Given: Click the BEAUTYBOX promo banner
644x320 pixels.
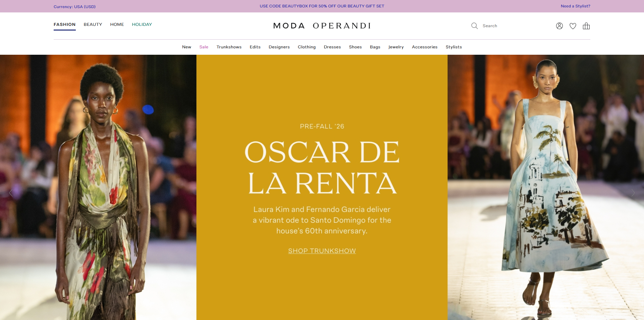Looking at the screenshot, I should click(x=322, y=6).
